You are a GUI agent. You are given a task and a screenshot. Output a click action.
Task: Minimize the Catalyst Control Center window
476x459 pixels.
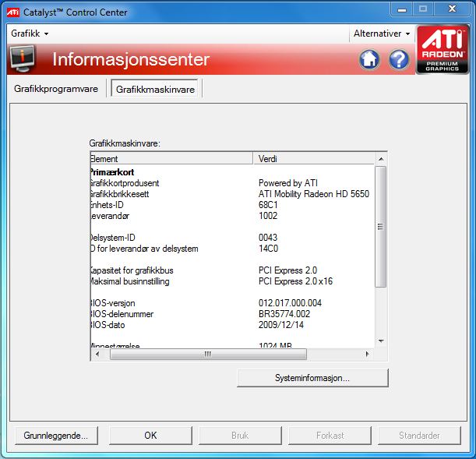point(402,9)
